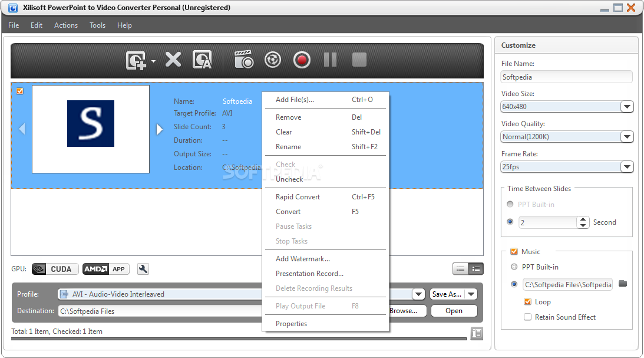Choose Rapid Convert from context menu
Viewport: 644px width, 358px height.
pyautogui.click(x=325, y=197)
